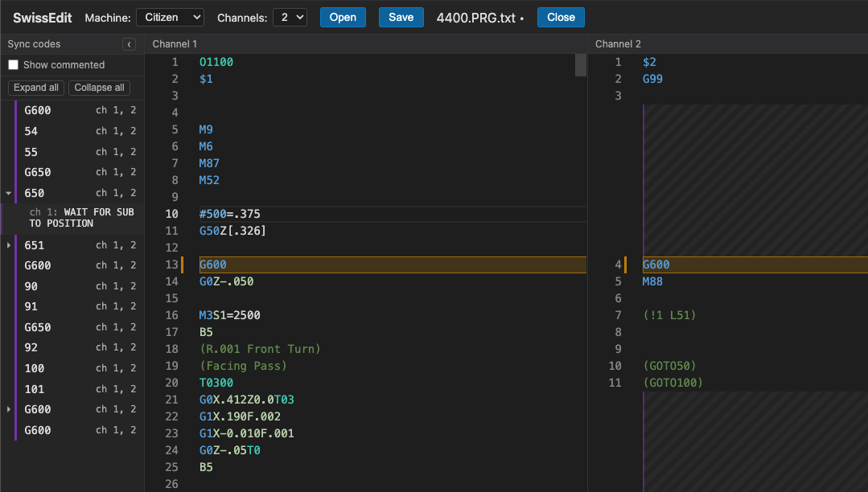This screenshot has width=868, height=492.
Task: Expand the 651 sync code row
Action: coord(8,244)
